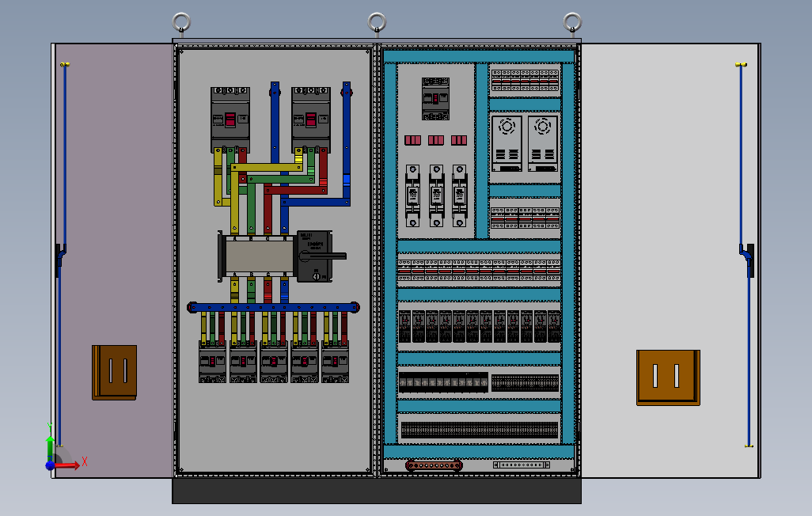Select the long black terminal strip at panel bottom

coord(479,430)
